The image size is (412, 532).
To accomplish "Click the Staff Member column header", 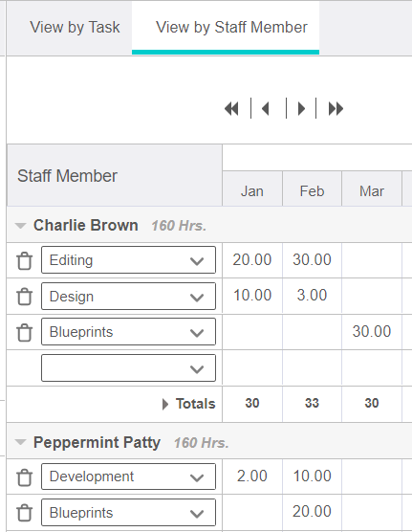I will [x=115, y=175].
